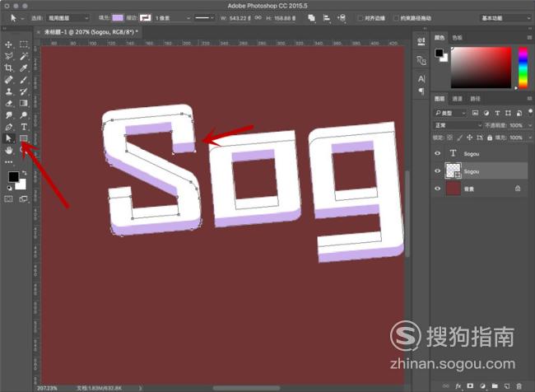Select the Rectangular Marquee tool
Image resolution: width=535 pixels, height=392 pixels.
24,44
